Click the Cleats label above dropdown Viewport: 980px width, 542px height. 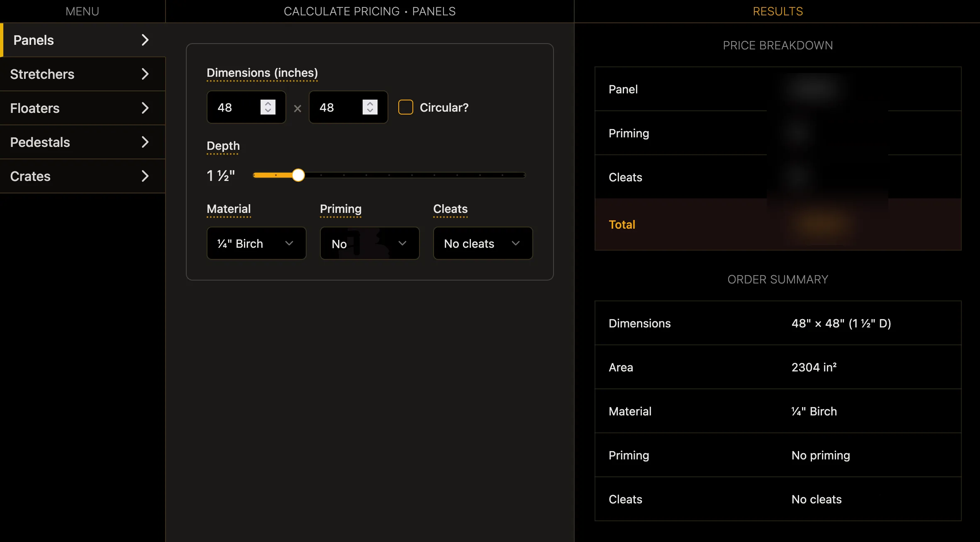click(x=450, y=209)
